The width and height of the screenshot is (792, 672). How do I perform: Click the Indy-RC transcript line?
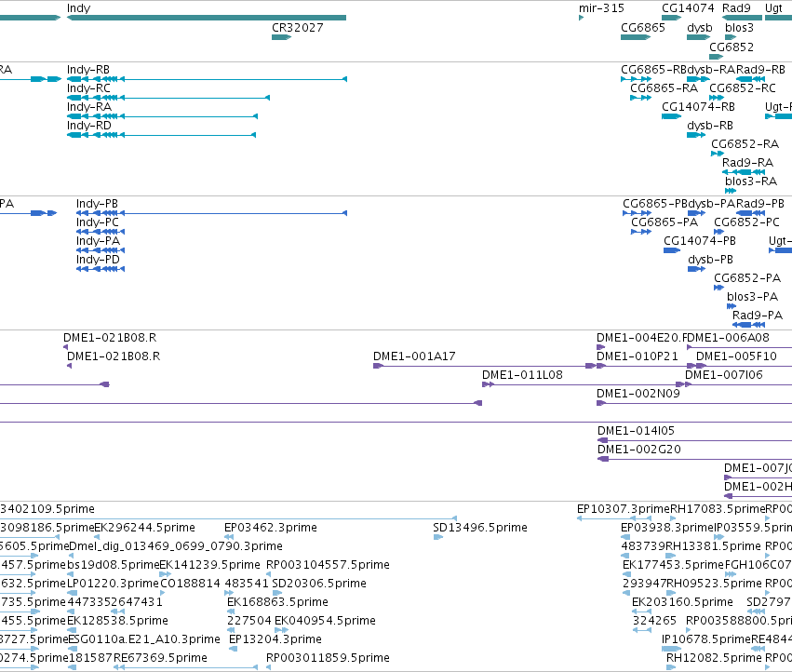click(168, 98)
